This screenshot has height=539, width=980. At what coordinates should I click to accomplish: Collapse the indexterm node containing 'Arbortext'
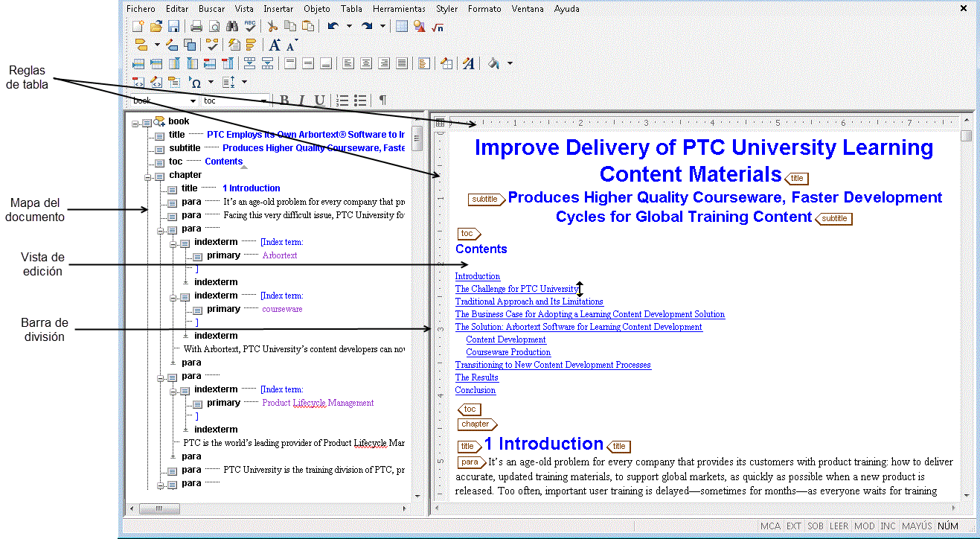pos(173,243)
